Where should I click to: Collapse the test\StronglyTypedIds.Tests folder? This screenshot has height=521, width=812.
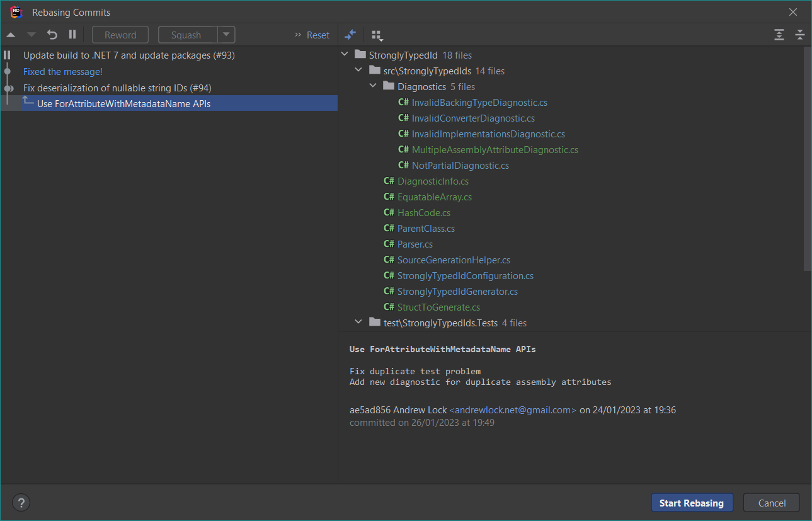tap(358, 323)
